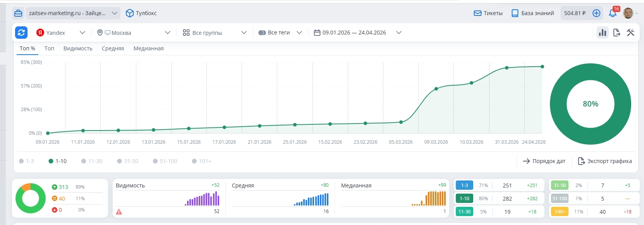
Task: Click the briefcase projects icon
Action: (18, 13)
